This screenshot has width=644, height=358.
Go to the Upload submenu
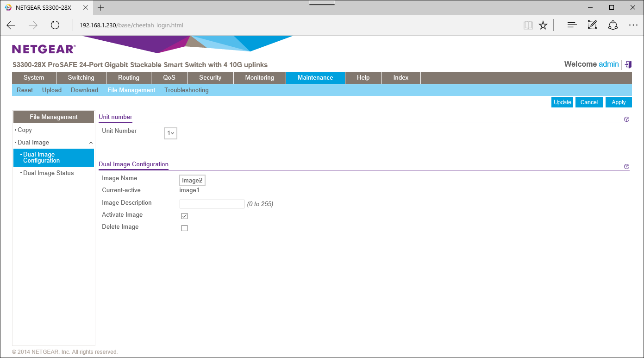(52, 90)
